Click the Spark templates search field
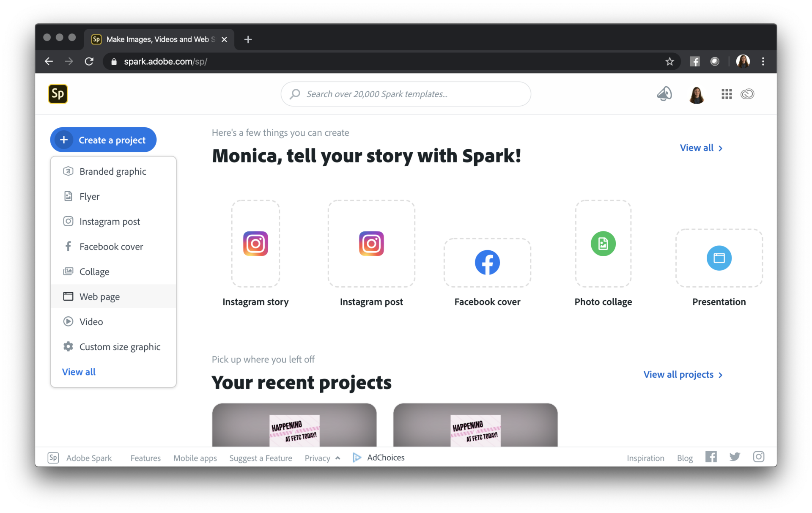 click(406, 94)
